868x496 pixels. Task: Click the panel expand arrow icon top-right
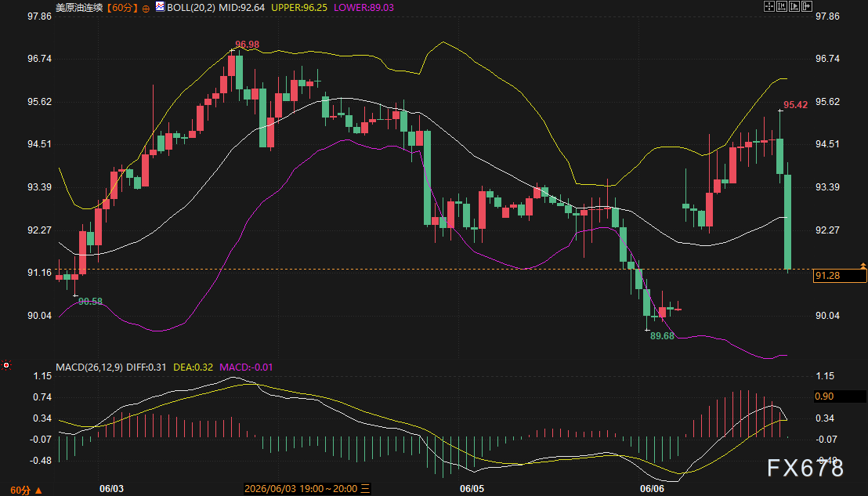pos(807,6)
